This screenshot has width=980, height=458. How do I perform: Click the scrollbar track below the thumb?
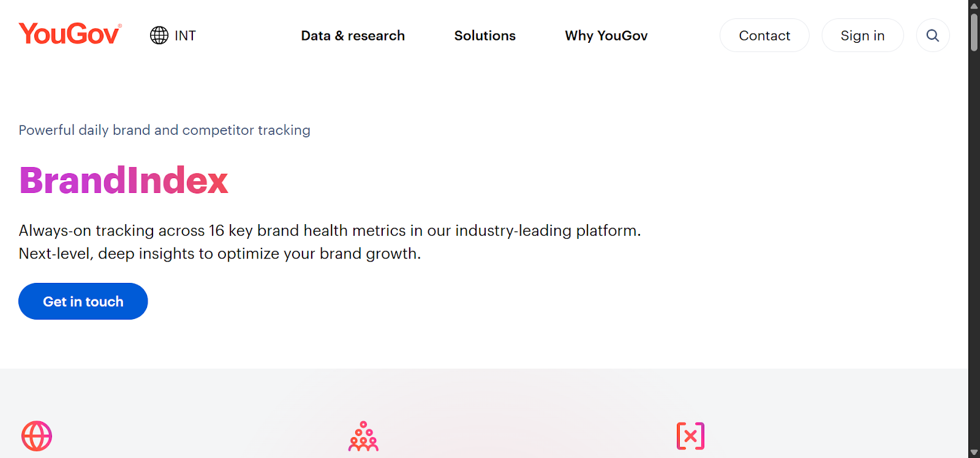973,245
